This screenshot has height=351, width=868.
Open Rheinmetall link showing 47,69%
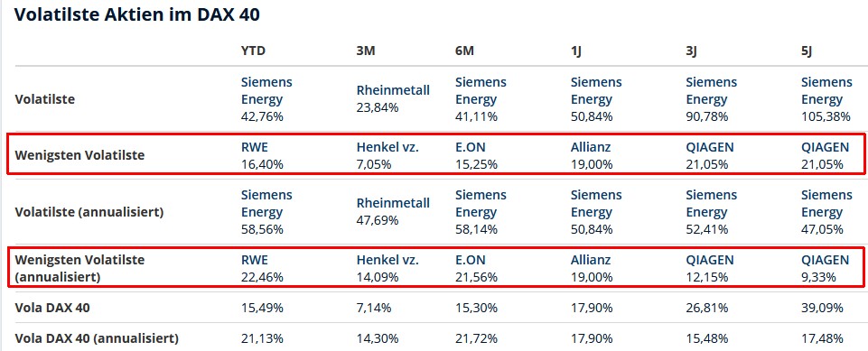[393, 203]
